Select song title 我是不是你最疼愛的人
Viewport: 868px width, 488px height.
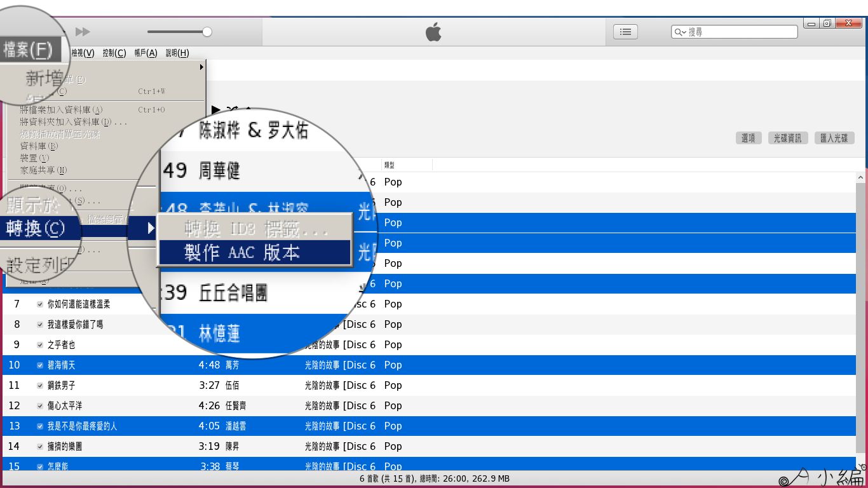coord(83,426)
